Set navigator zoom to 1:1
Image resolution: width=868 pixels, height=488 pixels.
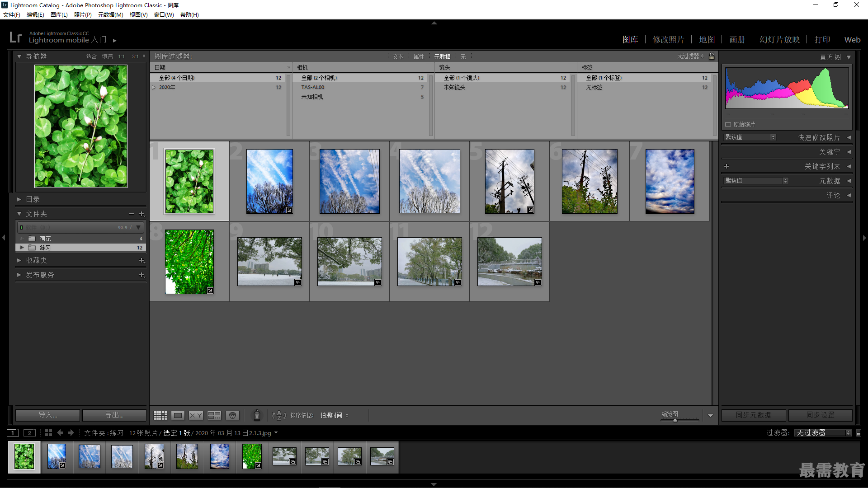121,56
